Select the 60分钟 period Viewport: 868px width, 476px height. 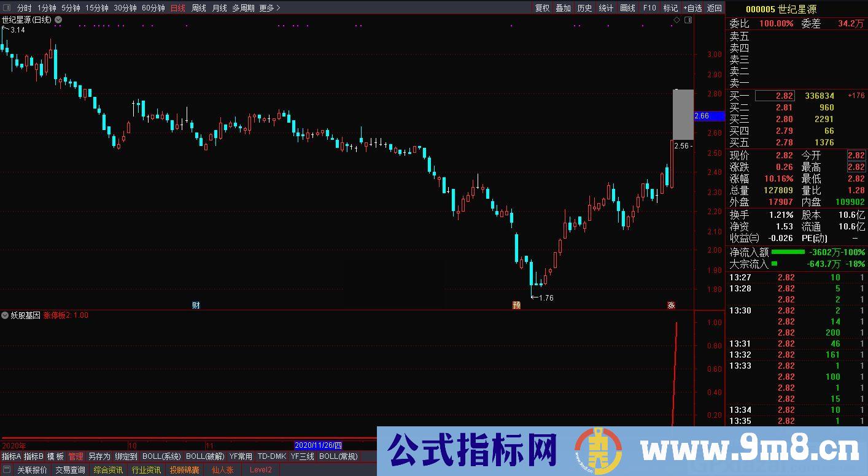pos(153,8)
